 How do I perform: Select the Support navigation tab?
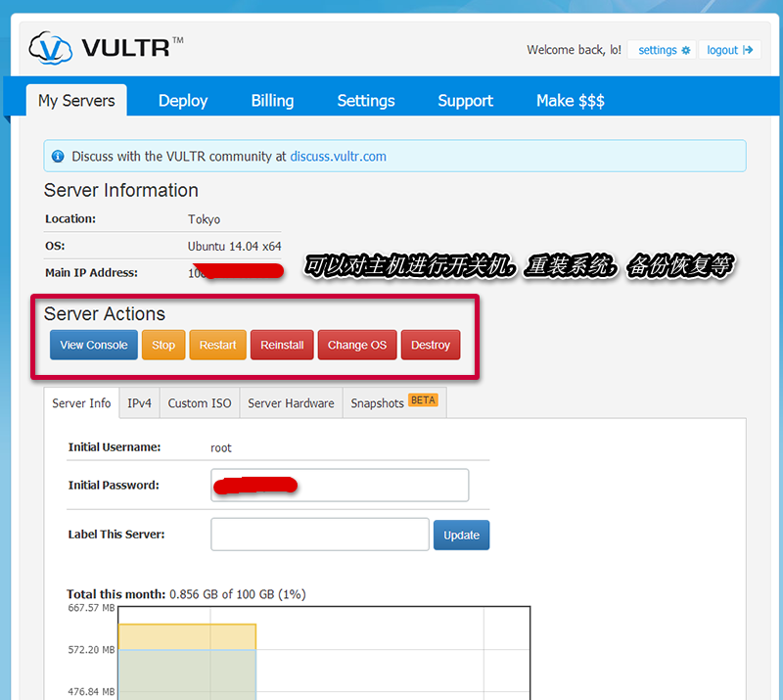tap(466, 101)
